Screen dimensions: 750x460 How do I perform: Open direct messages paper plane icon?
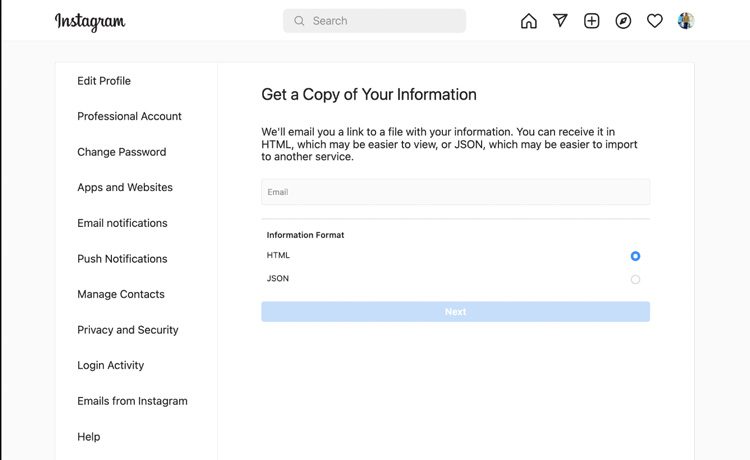coord(560,20)
